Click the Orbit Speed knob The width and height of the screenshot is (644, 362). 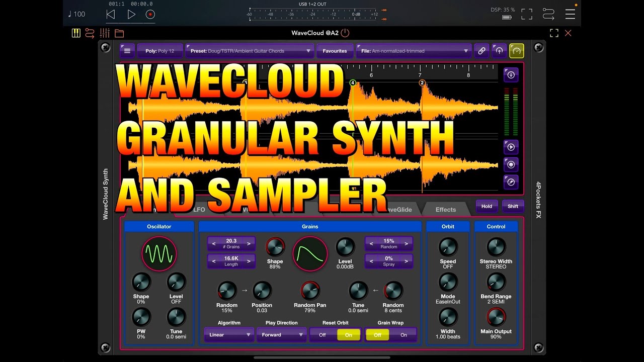448,247
